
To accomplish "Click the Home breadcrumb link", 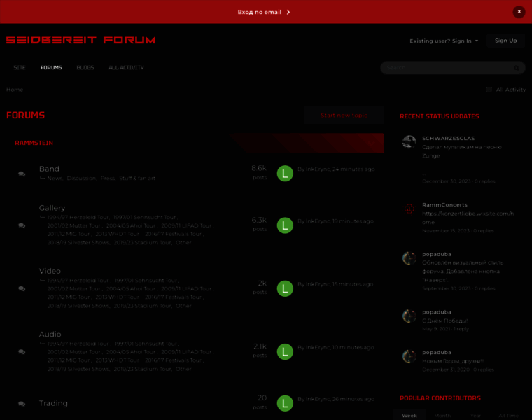I will (15, 90).
